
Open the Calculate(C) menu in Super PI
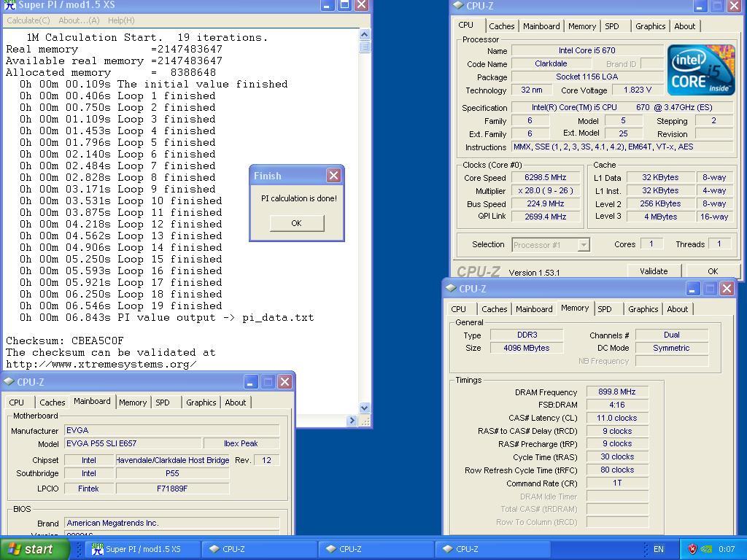pyautogui.click(x=28, y=20)
